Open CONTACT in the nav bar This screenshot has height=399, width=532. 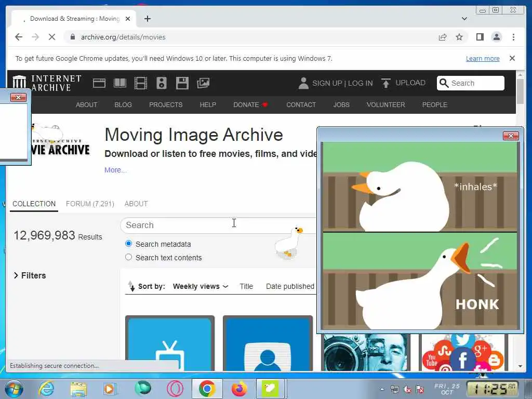(301, 105)
